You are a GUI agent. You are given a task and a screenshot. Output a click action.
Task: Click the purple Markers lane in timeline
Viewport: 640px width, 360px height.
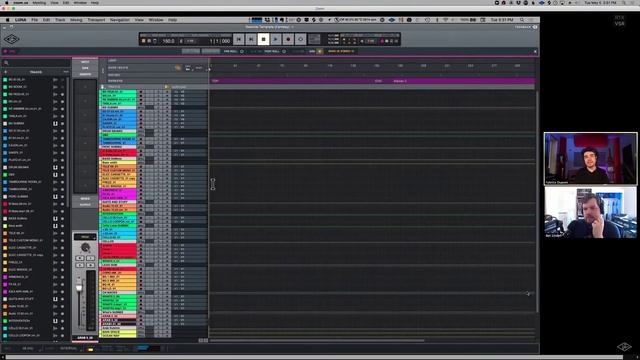click(x=372, y=81)
